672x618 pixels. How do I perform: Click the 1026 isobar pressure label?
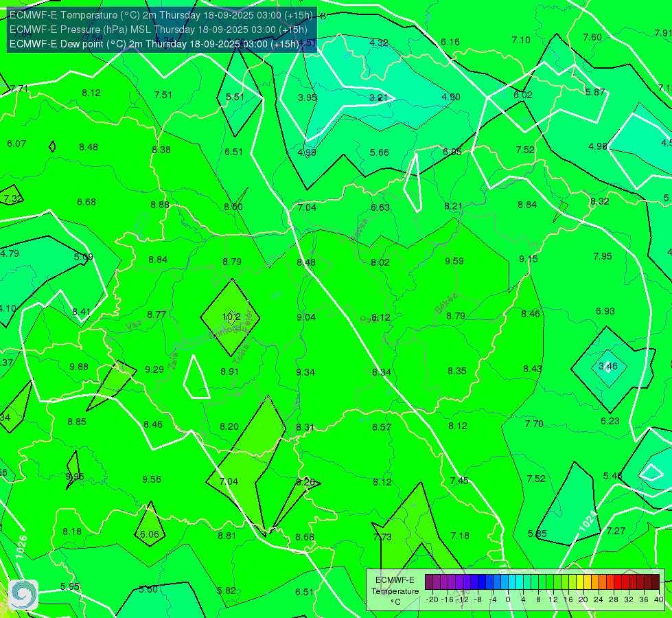coord(21,547)
